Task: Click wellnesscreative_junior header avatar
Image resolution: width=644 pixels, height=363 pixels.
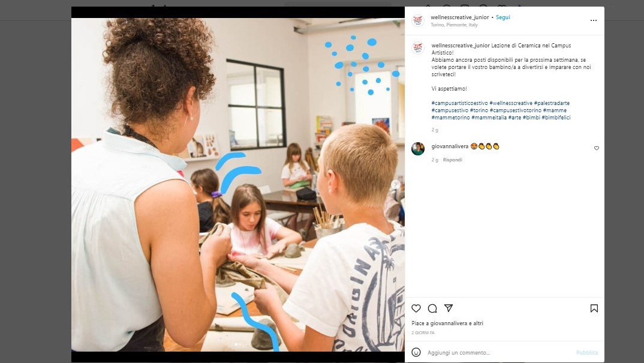Action: click(418, 20)
